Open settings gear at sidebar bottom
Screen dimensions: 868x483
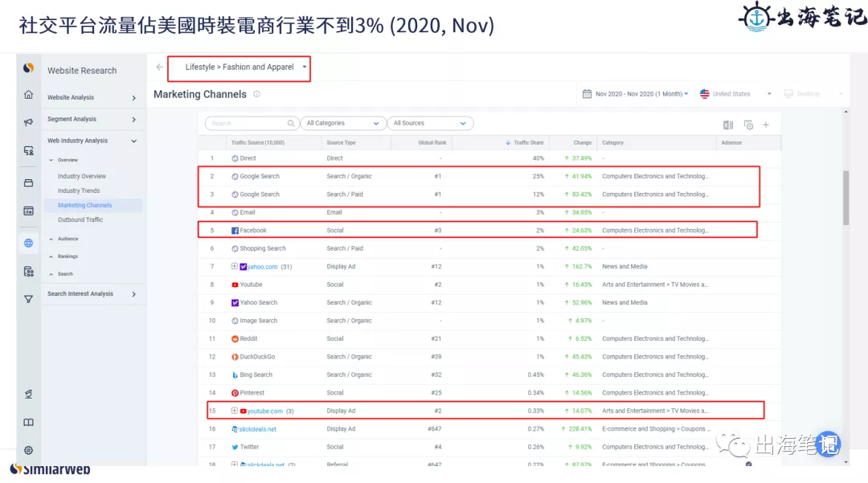(x=28, y=450)
